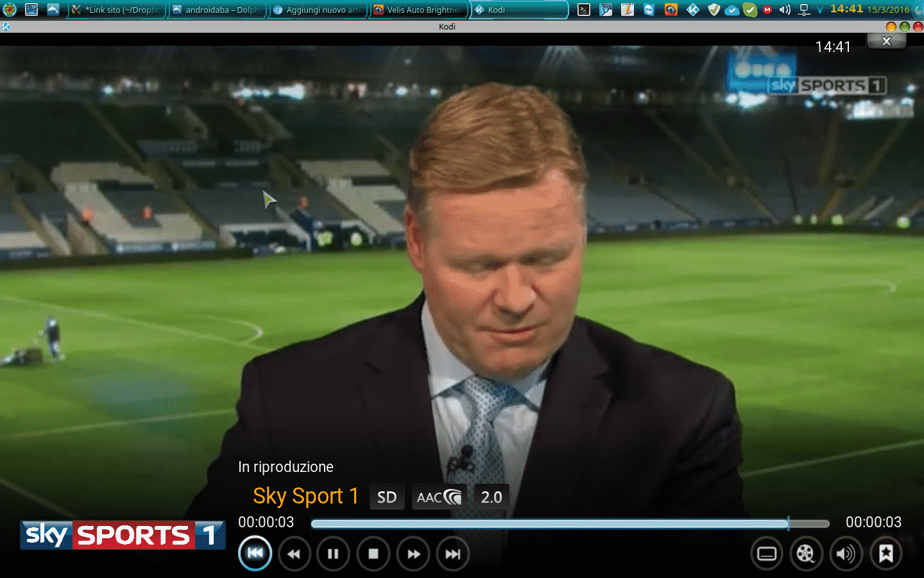Open bookmarks icon in Kodi OSD
Image resolution: width=924 pixels, height=578 pixels.
pyautogui.click(x=886, y=554)
